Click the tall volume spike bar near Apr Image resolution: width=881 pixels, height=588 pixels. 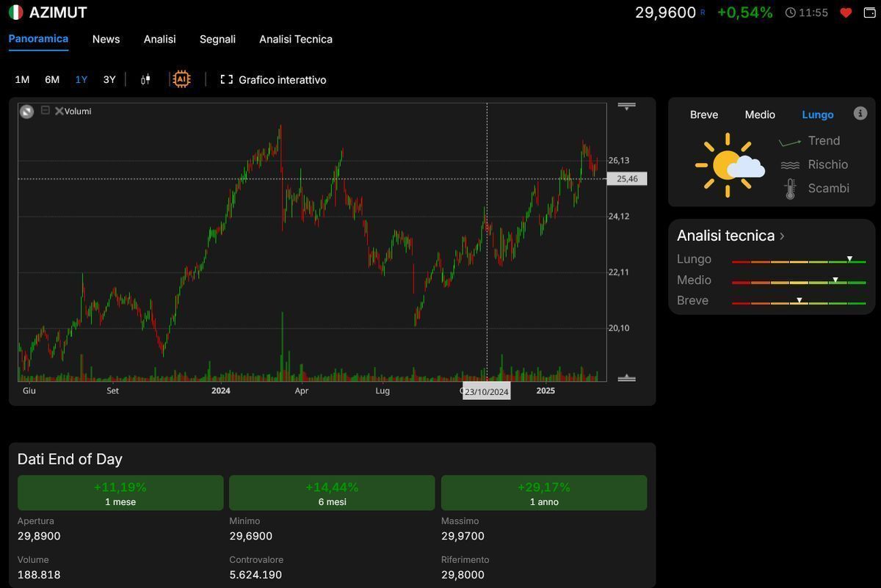282,346
